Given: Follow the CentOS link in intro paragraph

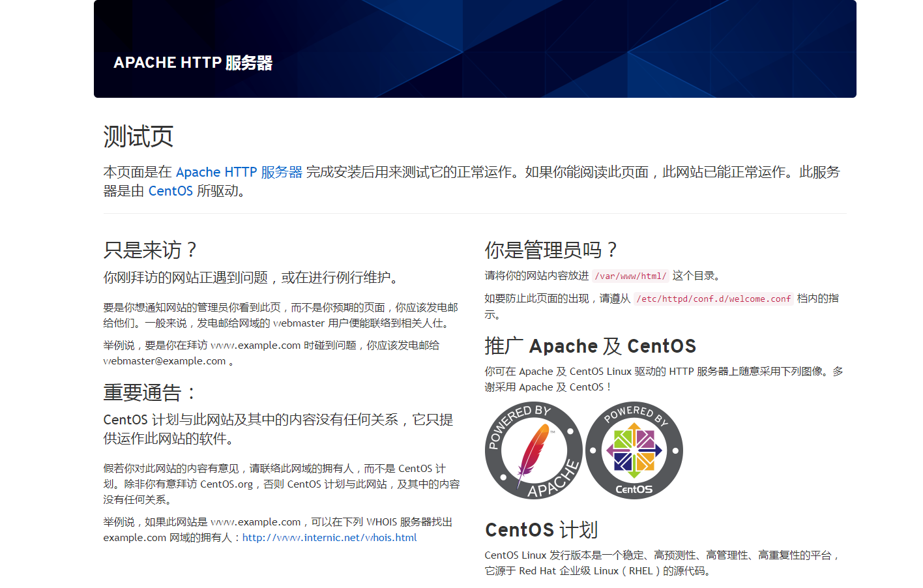Looking at the screenshot, I should pos(171,191).
